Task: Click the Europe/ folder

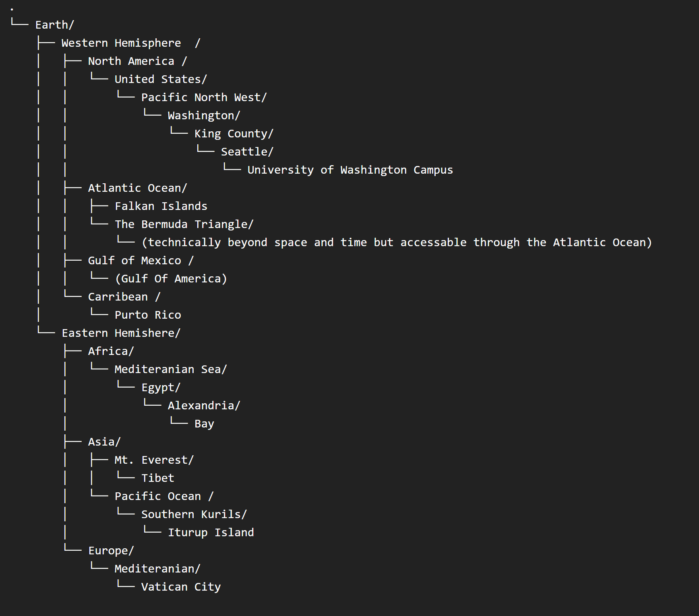Action: (111, 551)
